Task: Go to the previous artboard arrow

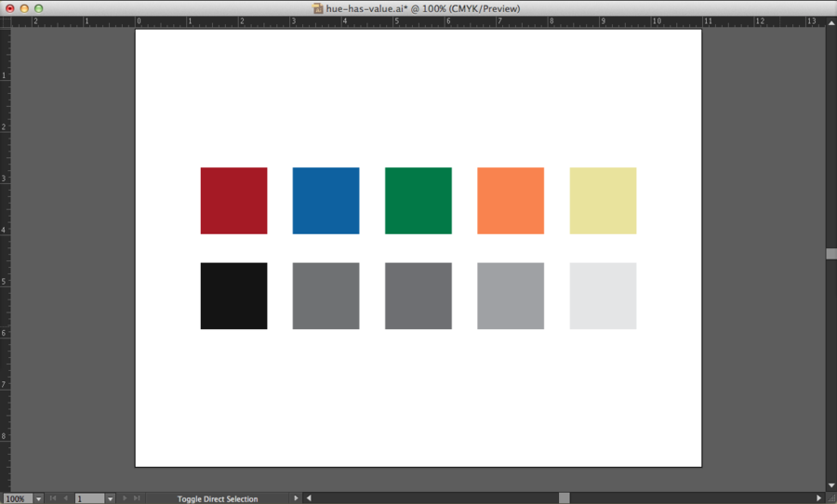Action: click(x=65, y=498)
